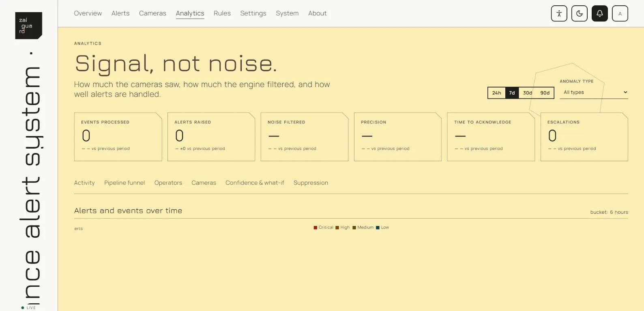Viewport: 644px width, 311px height.
Task: Click the 'ANALYTICS' breadcrumb label
Action: tap(88, 43)
